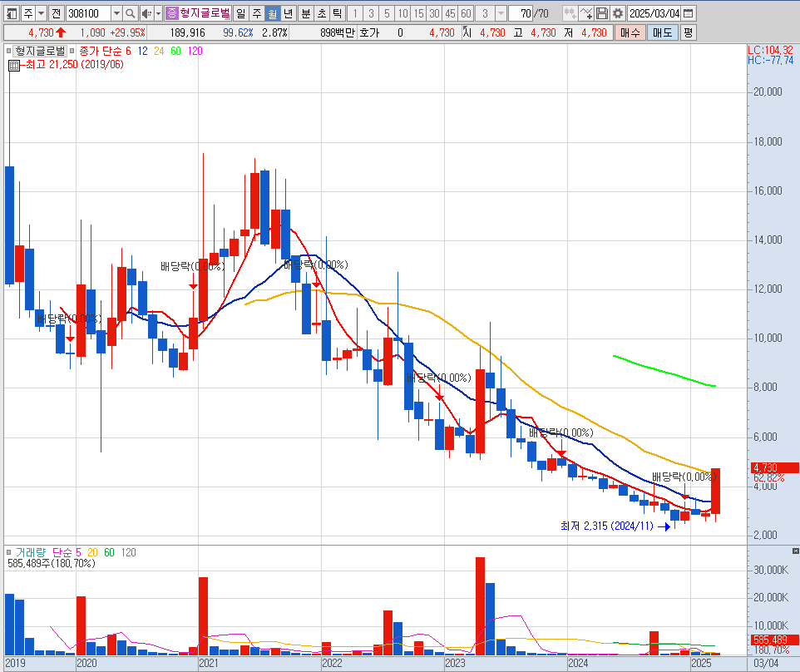Viewport: 800px width, 672px height.
Task: Click the add indicator line icon
Action: tap(586, 13)
